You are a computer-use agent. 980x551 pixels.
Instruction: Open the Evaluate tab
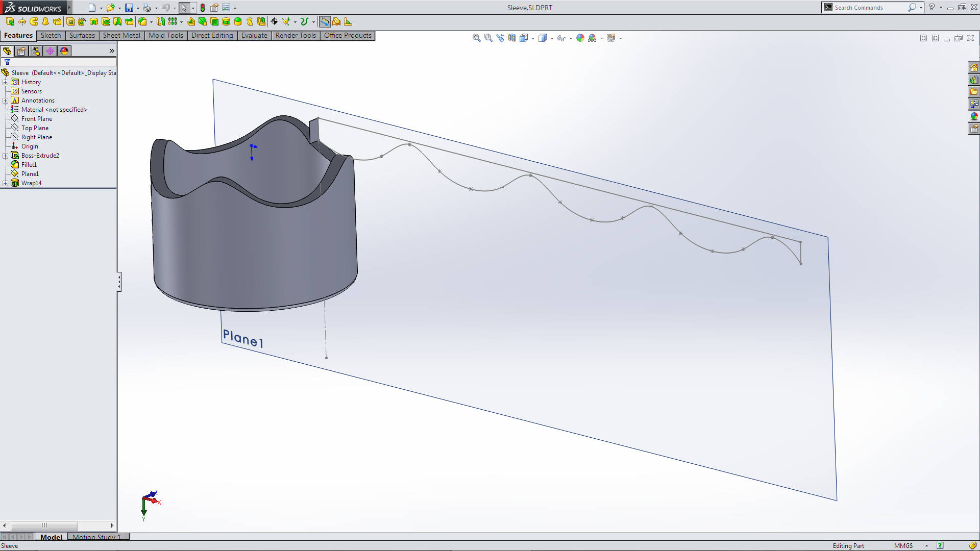(254, 35)
